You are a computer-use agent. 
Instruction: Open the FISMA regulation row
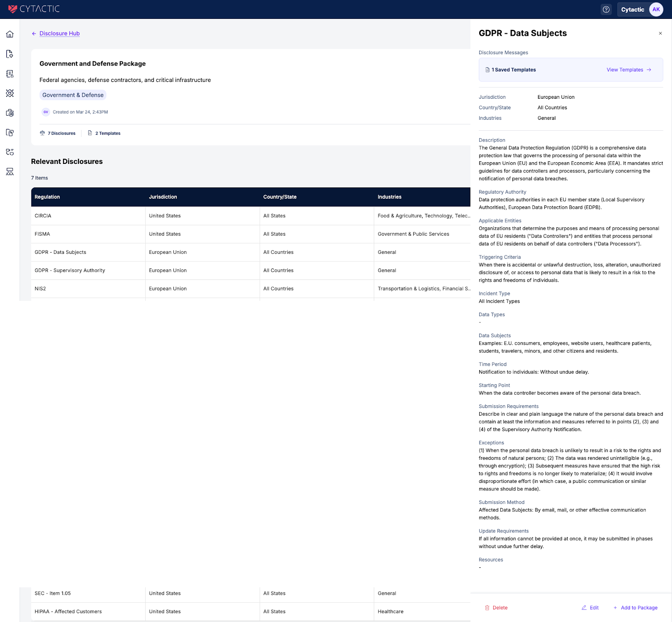pos(251,234)
